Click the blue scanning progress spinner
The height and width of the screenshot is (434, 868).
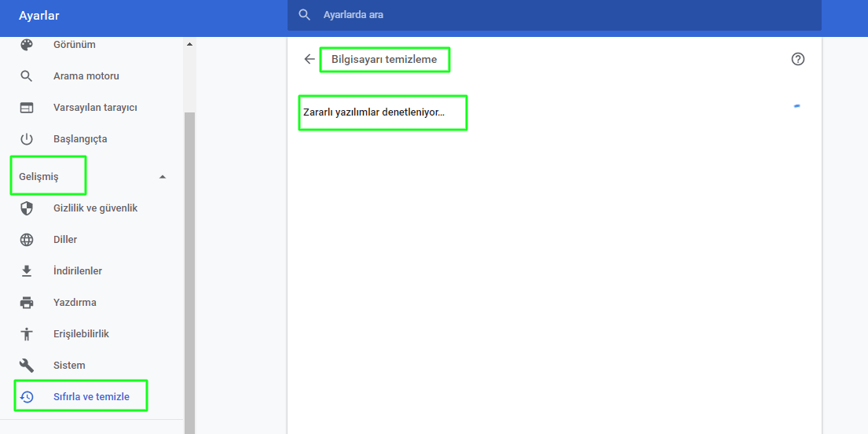point(797,105)
